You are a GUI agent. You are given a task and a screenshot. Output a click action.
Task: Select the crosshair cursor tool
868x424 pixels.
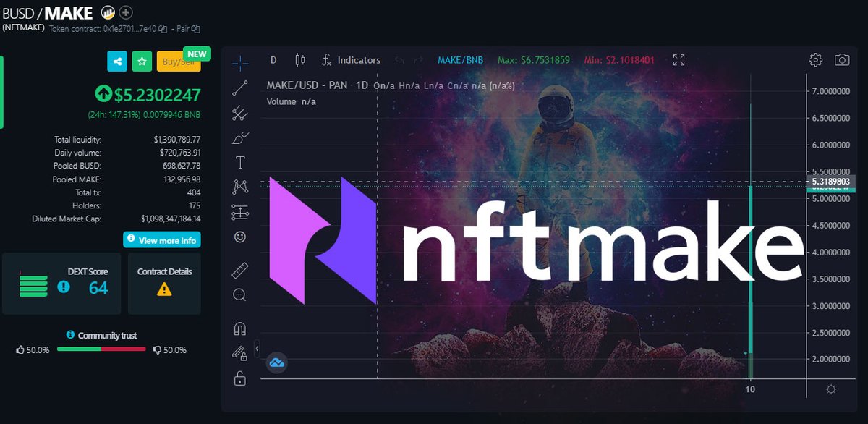pyautogui.click(x=240, y=63)
